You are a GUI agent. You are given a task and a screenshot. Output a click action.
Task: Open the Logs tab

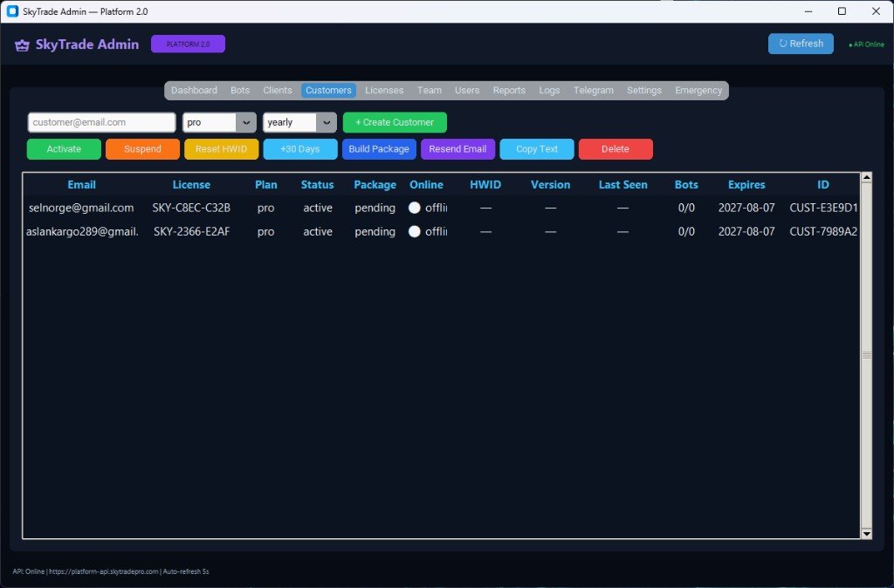549,91
